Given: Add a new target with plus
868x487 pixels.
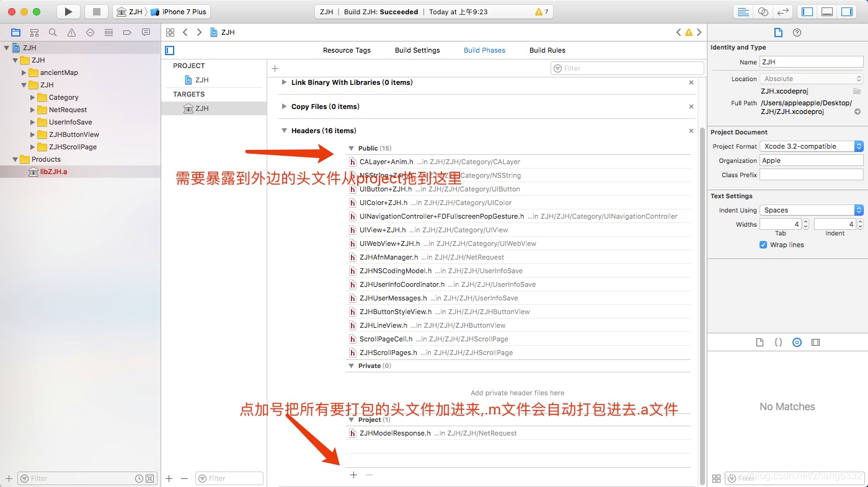Looking at the screenshot, I should pos(169,478).
